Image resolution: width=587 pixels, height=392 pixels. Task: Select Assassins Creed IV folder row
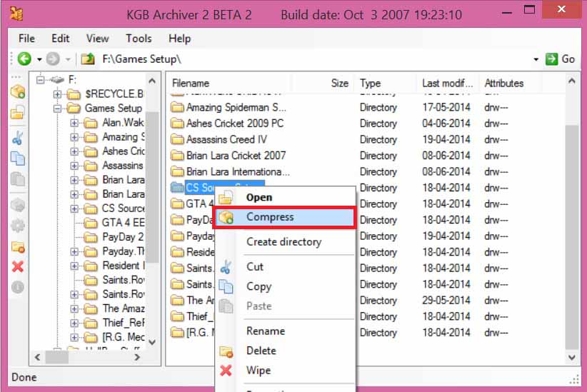coord(219,140)
